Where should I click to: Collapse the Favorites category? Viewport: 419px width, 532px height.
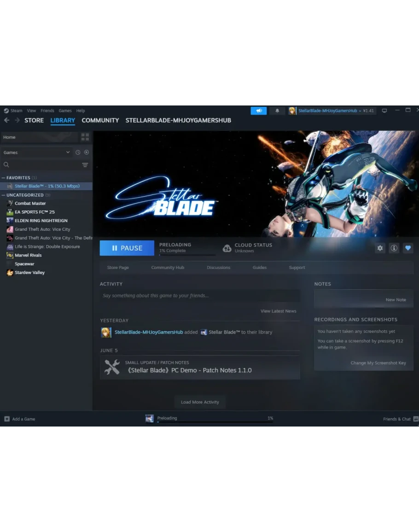(x=4, y=178)
